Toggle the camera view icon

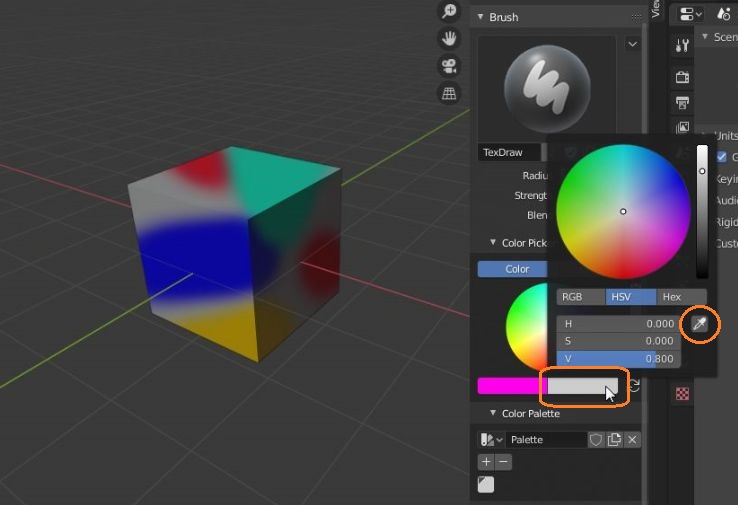449,66
